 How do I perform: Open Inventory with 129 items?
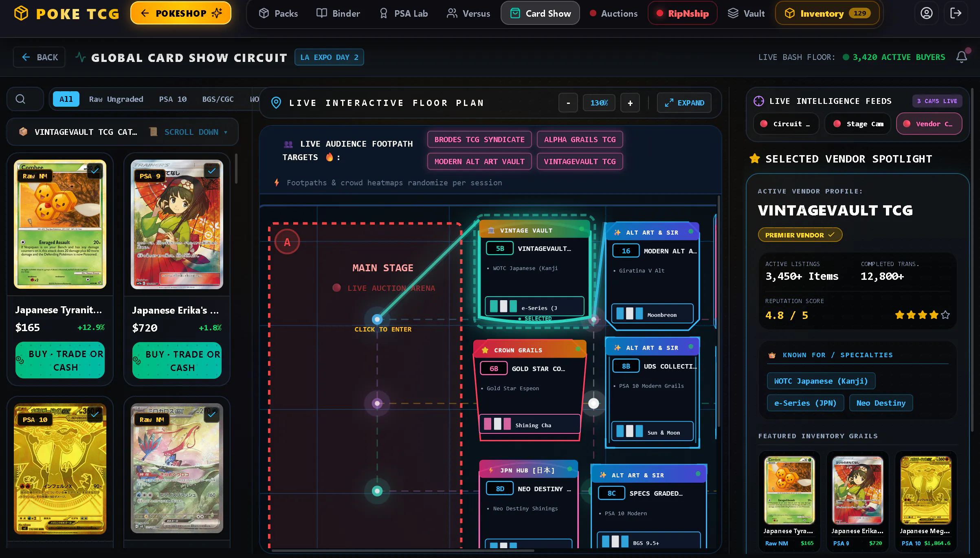click(827, 13)
